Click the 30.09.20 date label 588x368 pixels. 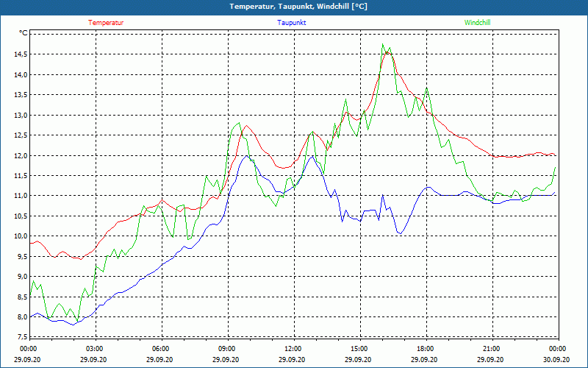click(x=557, y=359)
